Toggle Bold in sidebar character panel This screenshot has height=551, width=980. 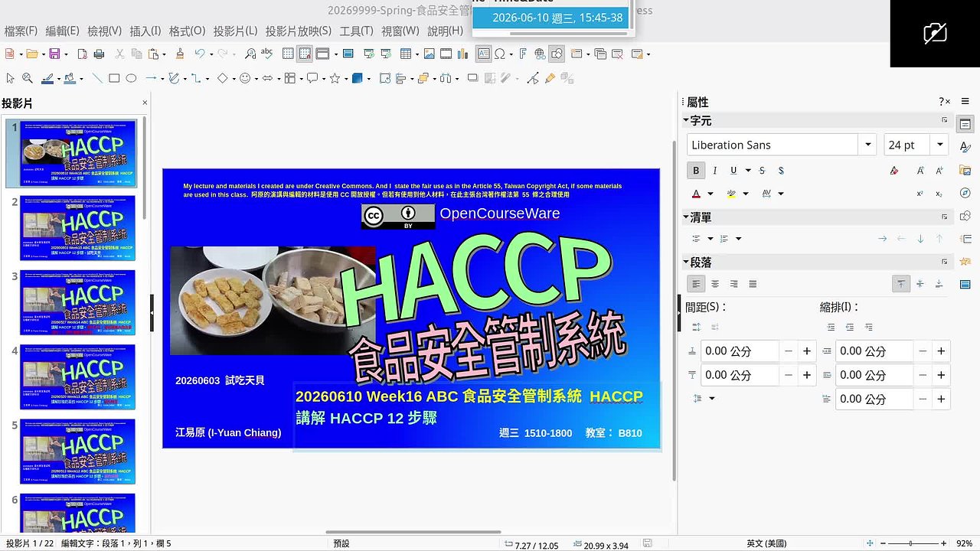(x=696, y=171)
